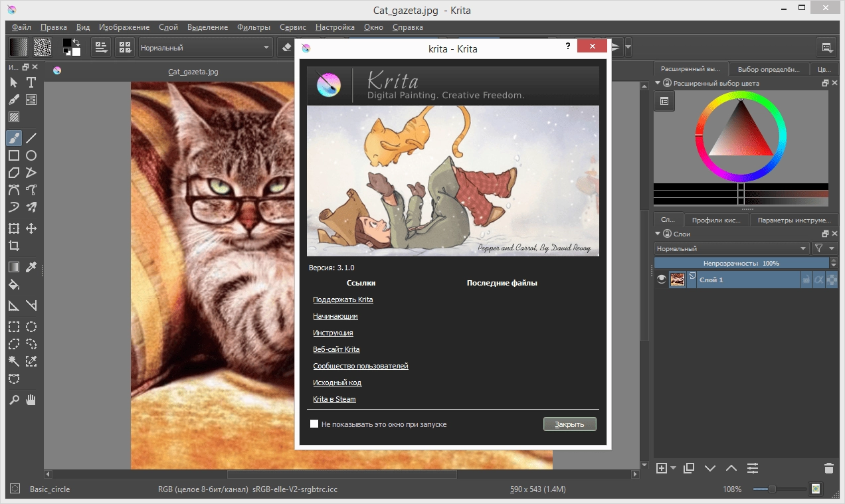Toggle lock on Слой 1

806,280
